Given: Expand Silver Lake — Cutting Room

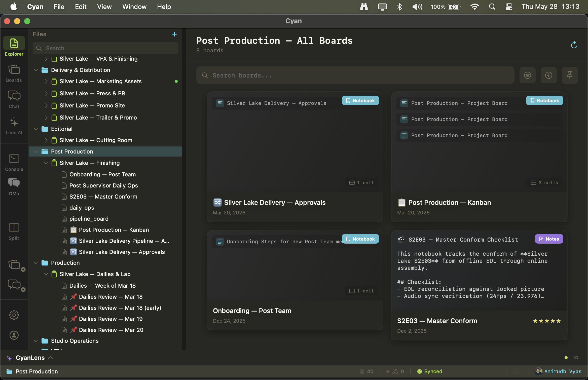Looking at the screenshot, I should [46, 140].
